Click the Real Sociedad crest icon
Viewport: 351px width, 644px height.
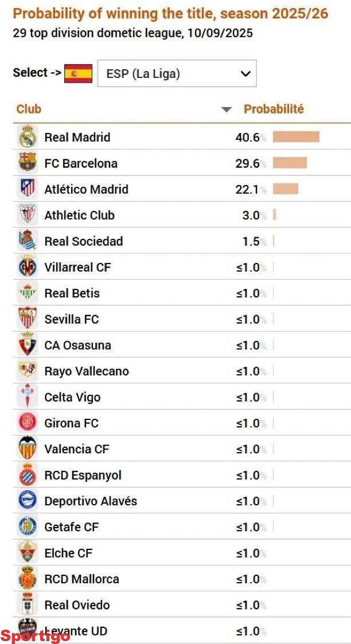click(x=27, y=241)
